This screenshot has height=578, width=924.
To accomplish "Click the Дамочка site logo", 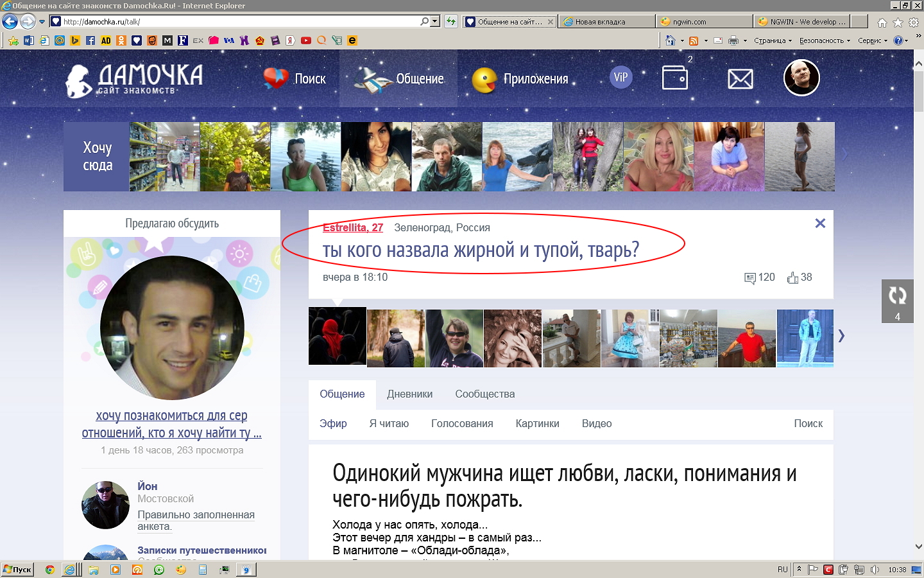I will pos(134,80).
